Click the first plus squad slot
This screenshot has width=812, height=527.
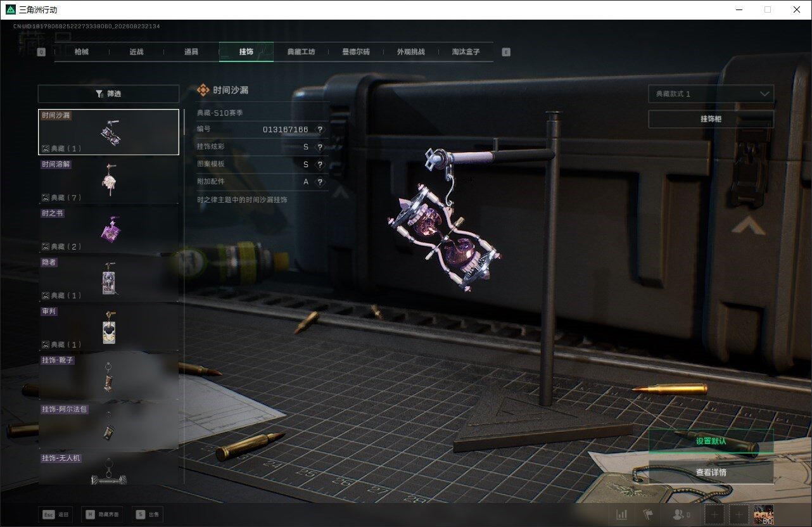click(x=714, y=514)
